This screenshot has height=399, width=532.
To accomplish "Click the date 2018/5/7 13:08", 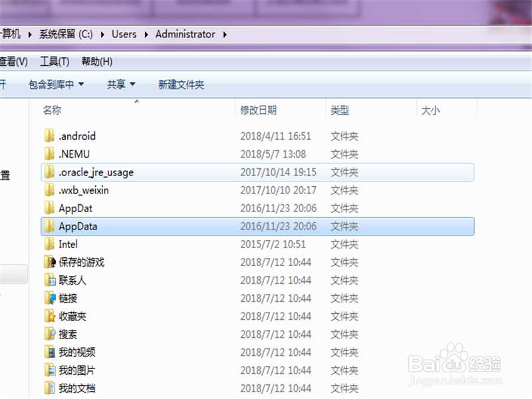I will [273, 154].
